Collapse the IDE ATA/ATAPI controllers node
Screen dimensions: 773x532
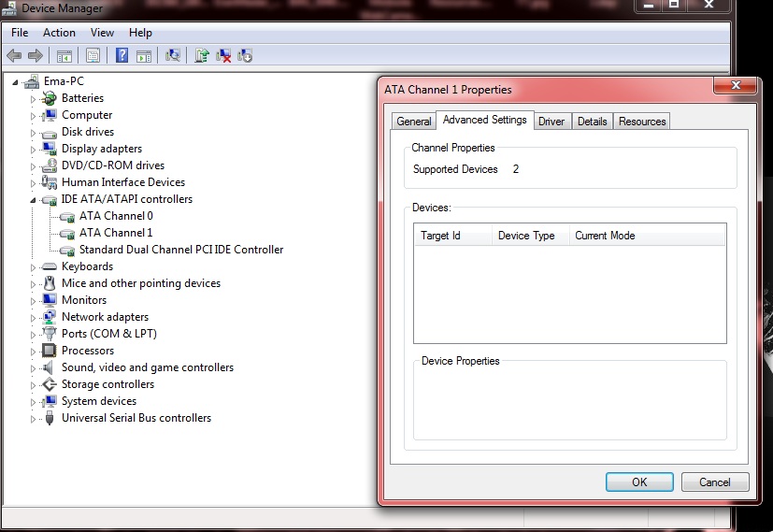pyautogui.click(x=33, y=200)
